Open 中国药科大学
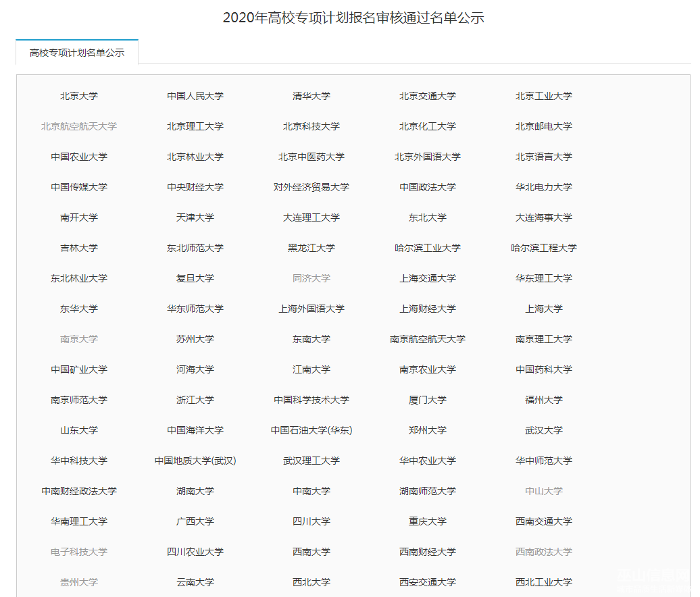This screenshot has height=597, width=700. tap(543, 369)
